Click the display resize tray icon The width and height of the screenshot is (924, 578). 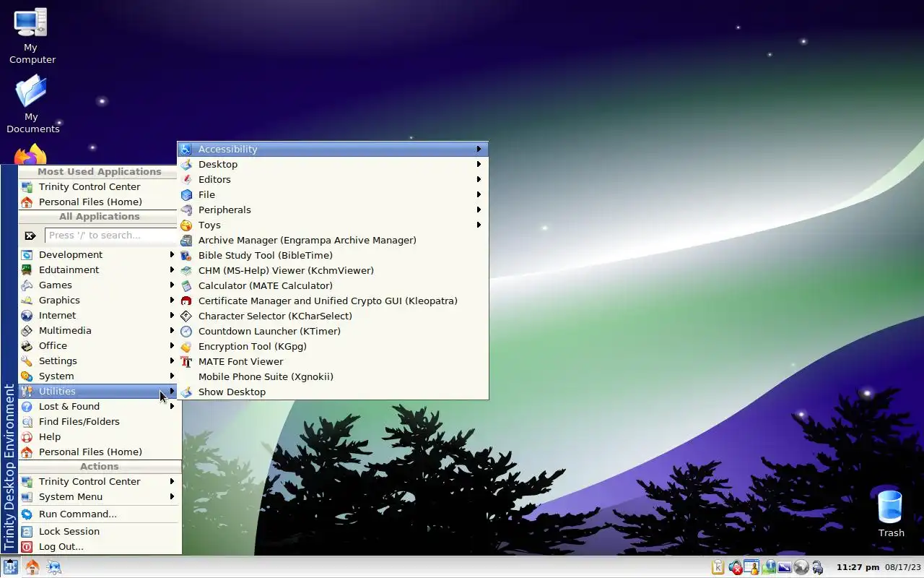[x=785, y=567]
